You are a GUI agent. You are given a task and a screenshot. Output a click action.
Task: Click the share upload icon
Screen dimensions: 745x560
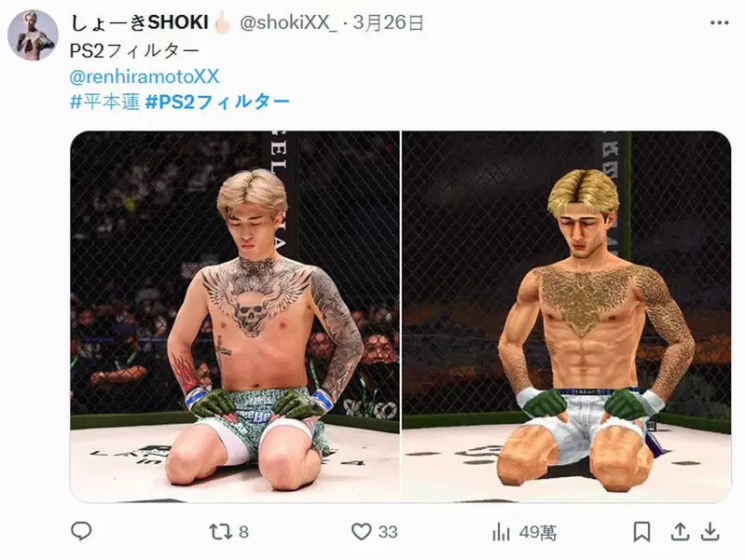[680, 531]
